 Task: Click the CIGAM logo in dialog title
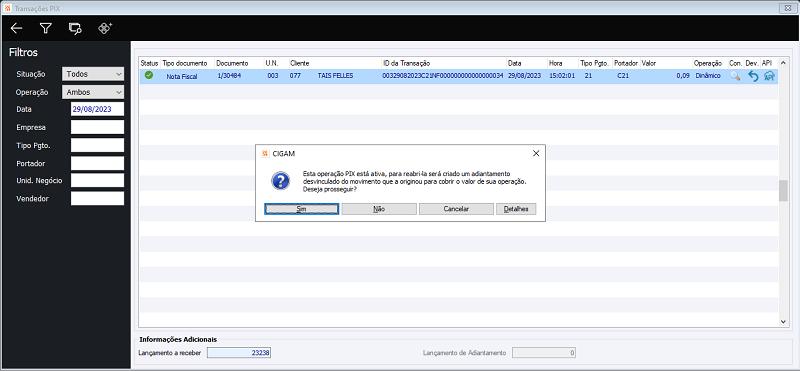coord(265,153)
